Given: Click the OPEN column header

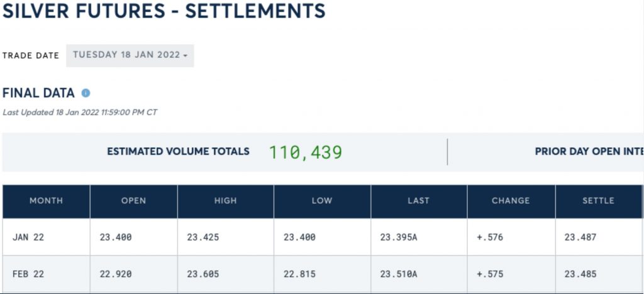Looking at the screenshot, I should click(x=133, y=201).
